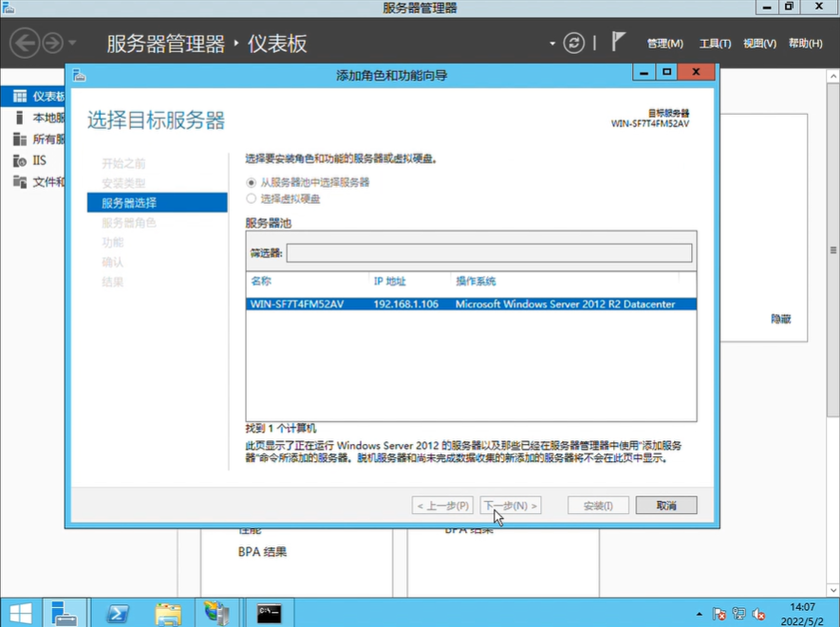
Task: Click the Action Center flag tray icon
Action: (719, 614)
